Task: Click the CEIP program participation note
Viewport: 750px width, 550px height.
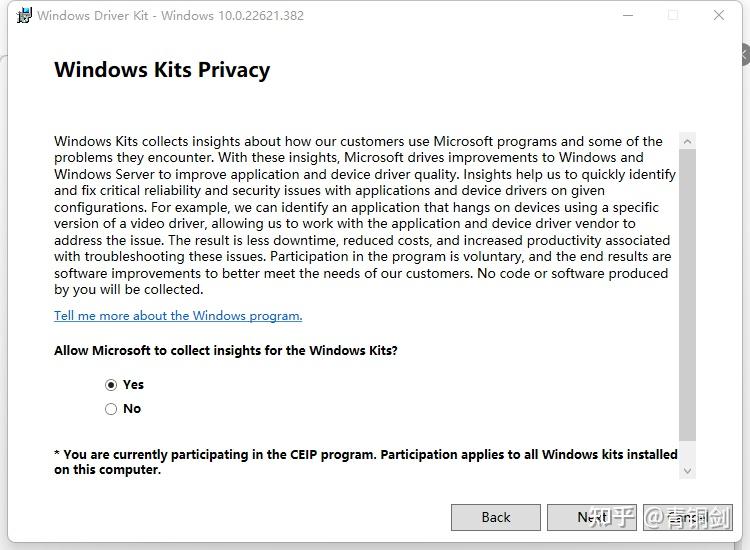Action: click(365, 461)
